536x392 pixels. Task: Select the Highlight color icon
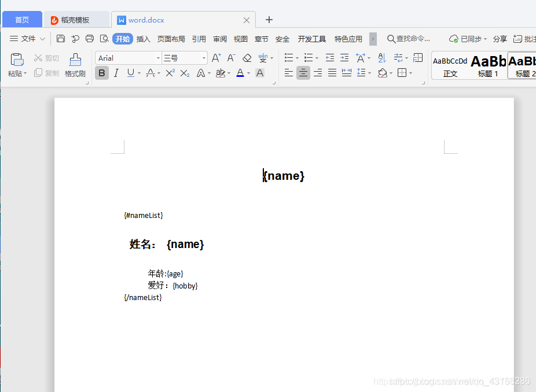[221, 72]
